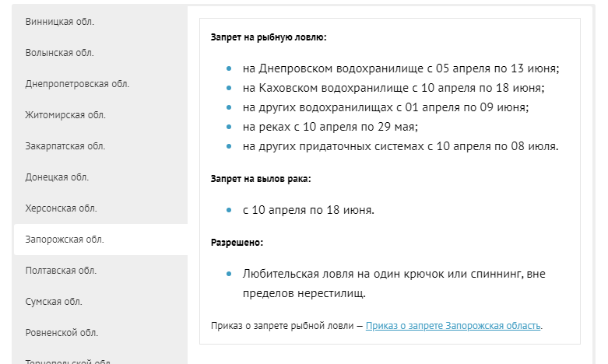This screenshot has width=608, height=364.
Task: Click the active Запорожская обл. tab
Action: (65, 240)
